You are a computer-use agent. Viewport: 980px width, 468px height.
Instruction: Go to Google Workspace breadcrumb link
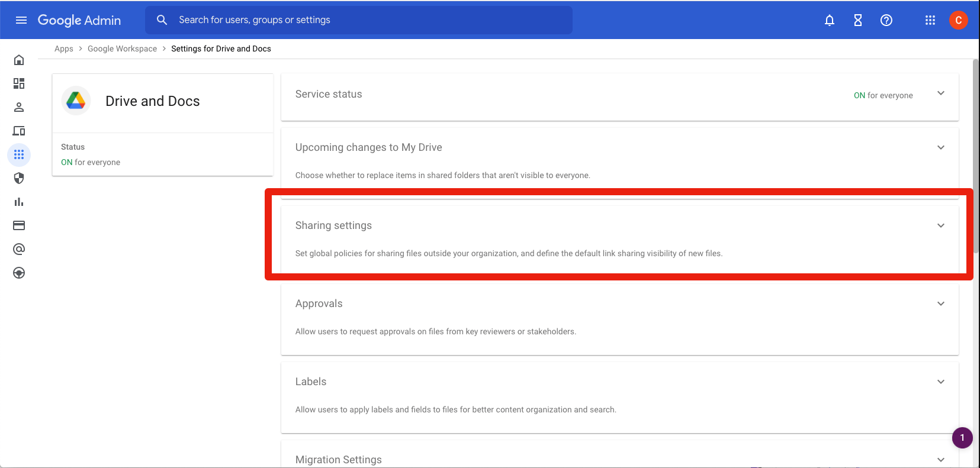[122, 49]
